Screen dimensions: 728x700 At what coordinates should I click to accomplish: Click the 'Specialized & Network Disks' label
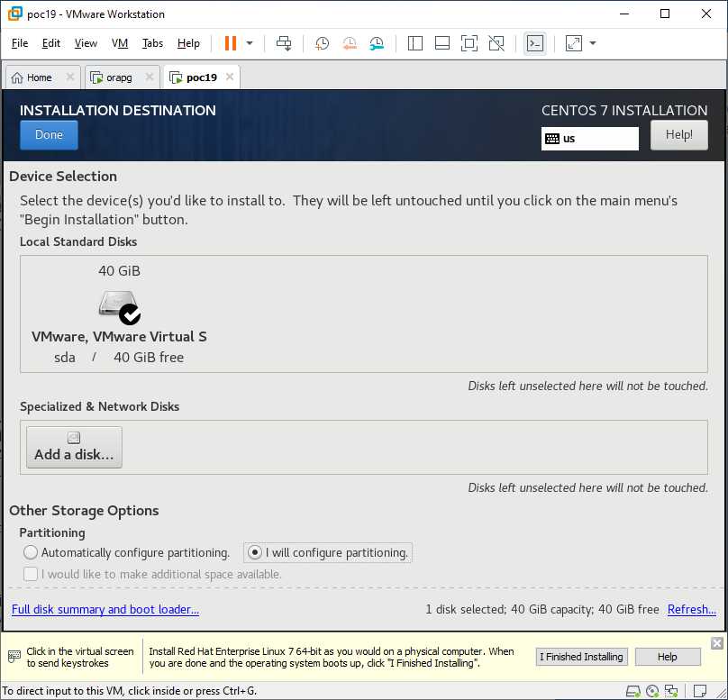coord(99,406)
